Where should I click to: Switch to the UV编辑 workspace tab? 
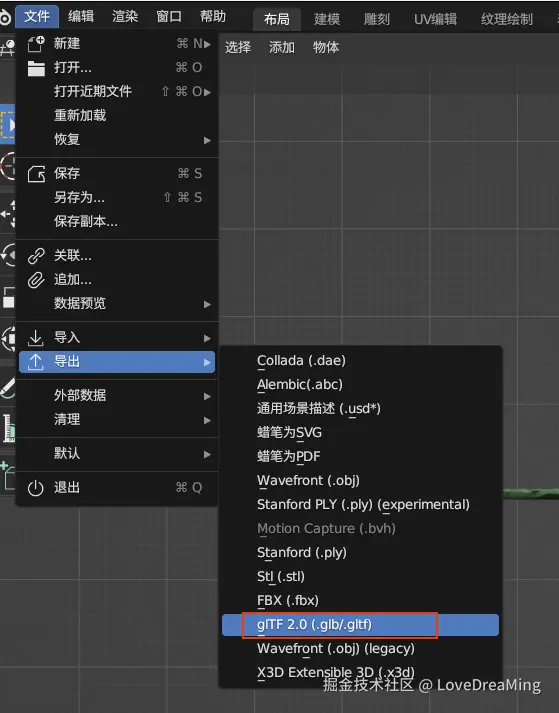[435, 19]
